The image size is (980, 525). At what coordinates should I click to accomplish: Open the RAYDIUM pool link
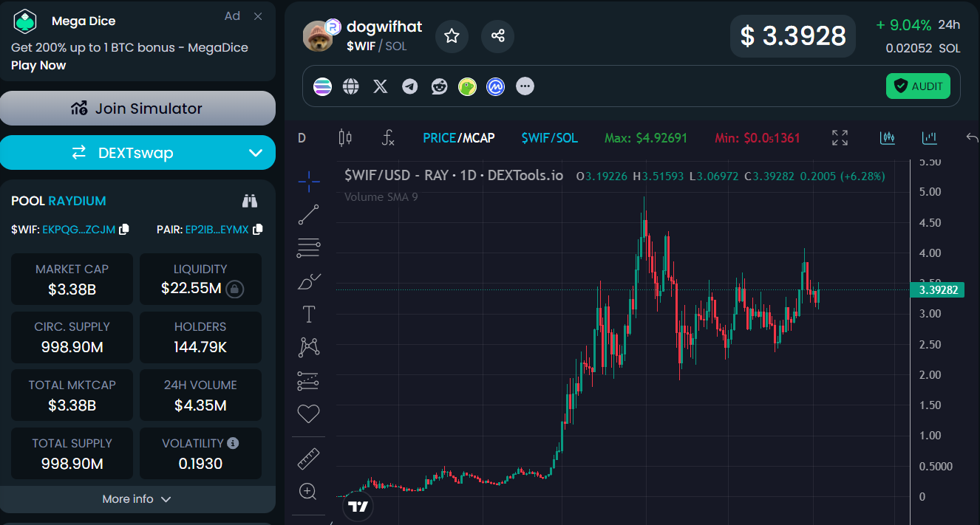coord(77,201)
